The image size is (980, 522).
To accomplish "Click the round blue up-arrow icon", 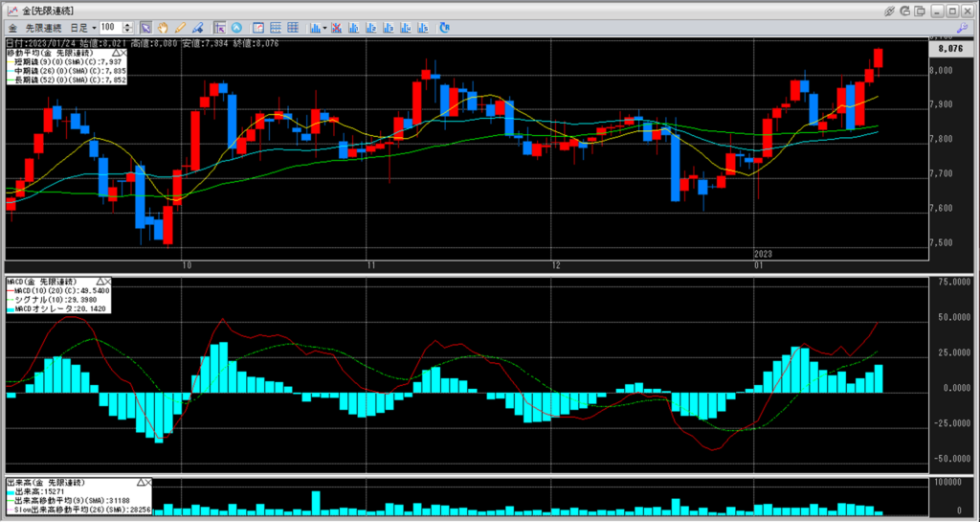I will click(x=236, y=28).
